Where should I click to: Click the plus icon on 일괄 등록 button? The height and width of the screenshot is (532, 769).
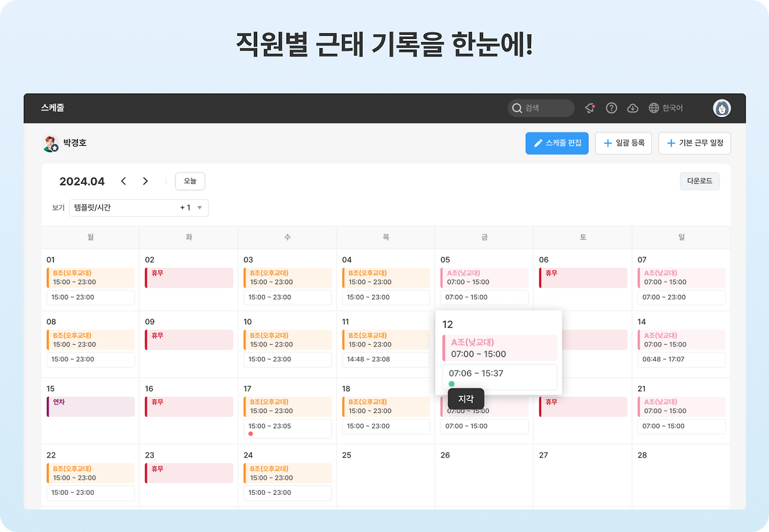pos(606,143)
